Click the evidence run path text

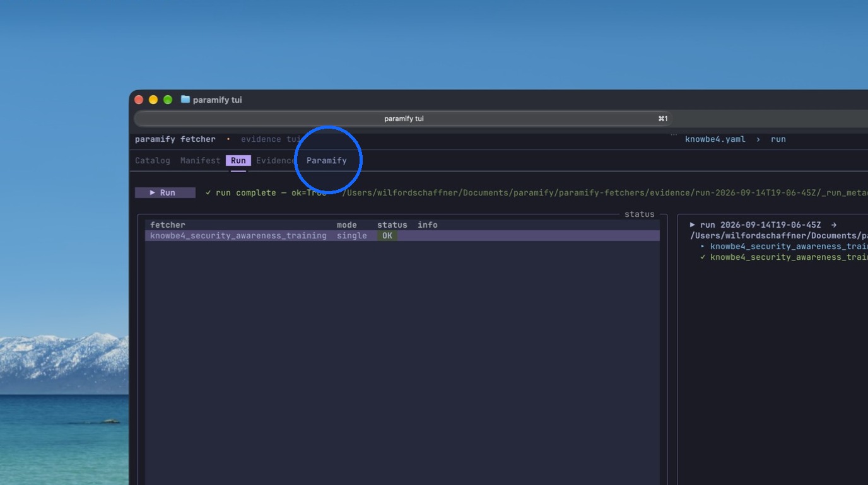[x=605, y=192]
